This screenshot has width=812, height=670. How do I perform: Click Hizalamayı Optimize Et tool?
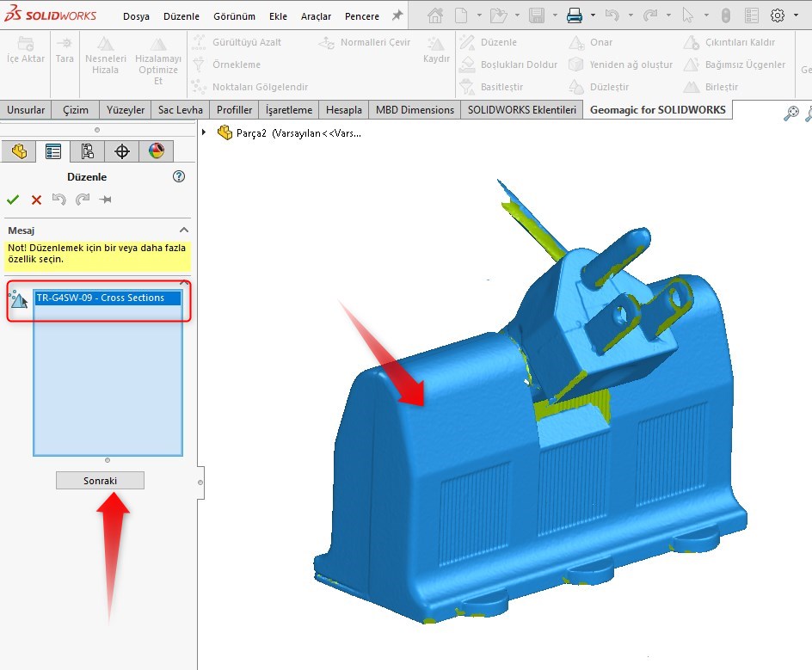point(158,60)
